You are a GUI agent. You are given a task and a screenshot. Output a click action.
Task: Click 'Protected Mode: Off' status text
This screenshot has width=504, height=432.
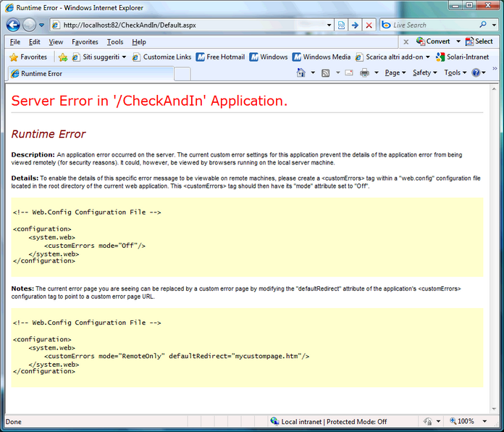(x=357, y=421)
